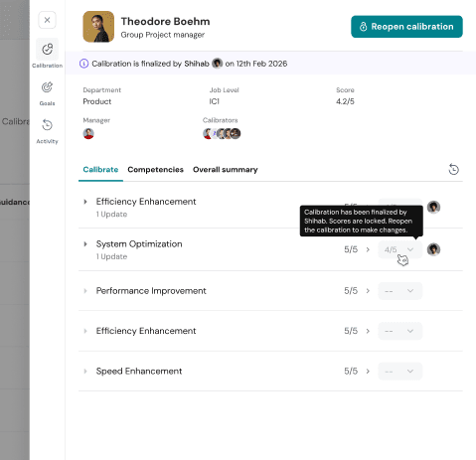The image size is (476, 460).
Task: Switch to the Competencies tab
Action: tap(155, 170)
